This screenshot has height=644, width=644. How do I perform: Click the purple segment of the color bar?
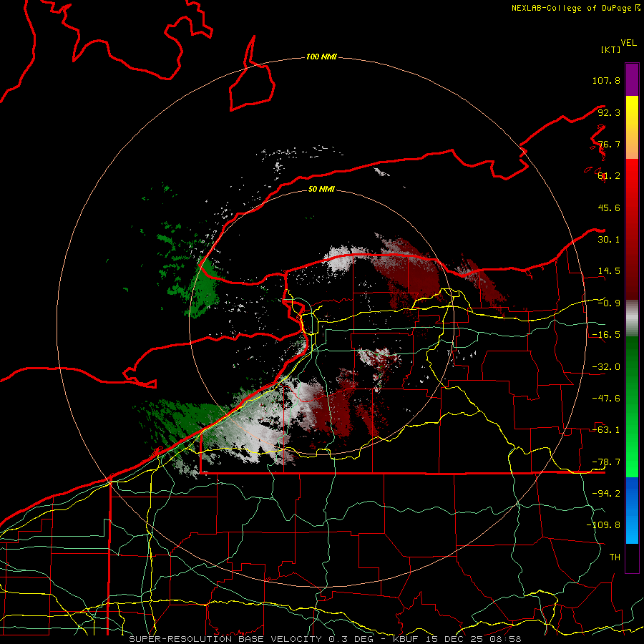click(632, 79)
